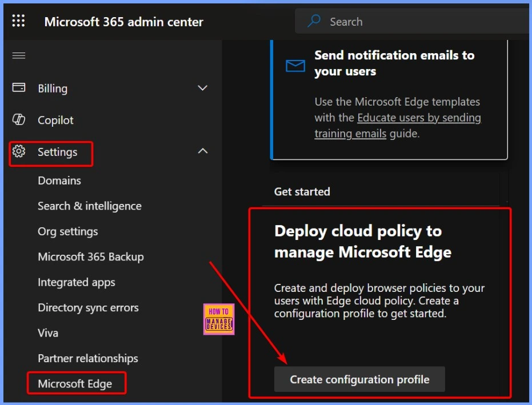Expand the Billing section chevron
Viewport: 532px width, 405px height.
(202, 88)
